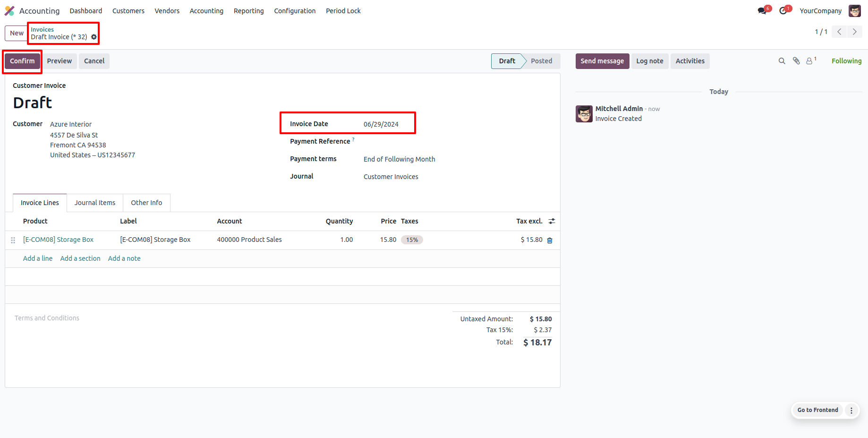Sort by the Quantity column header
The height and width of the screenshot is (438, 868).
point(339,221)
